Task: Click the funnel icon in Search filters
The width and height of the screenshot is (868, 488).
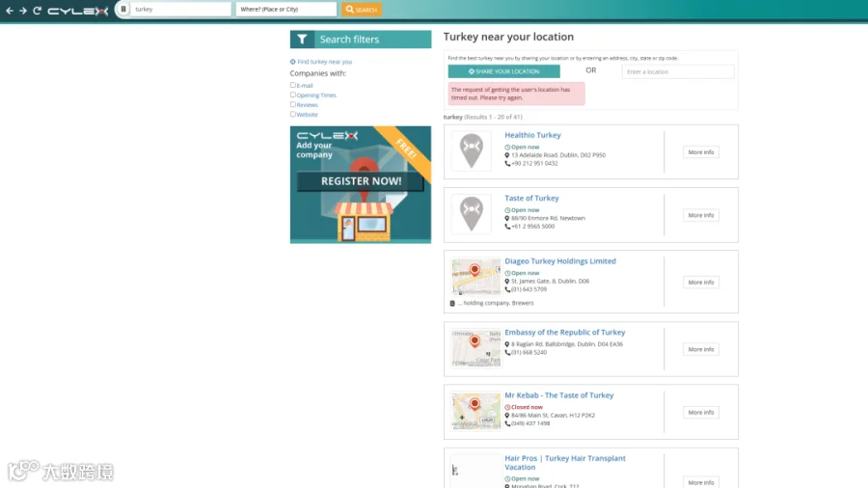Action: click(x=302, y=40)
